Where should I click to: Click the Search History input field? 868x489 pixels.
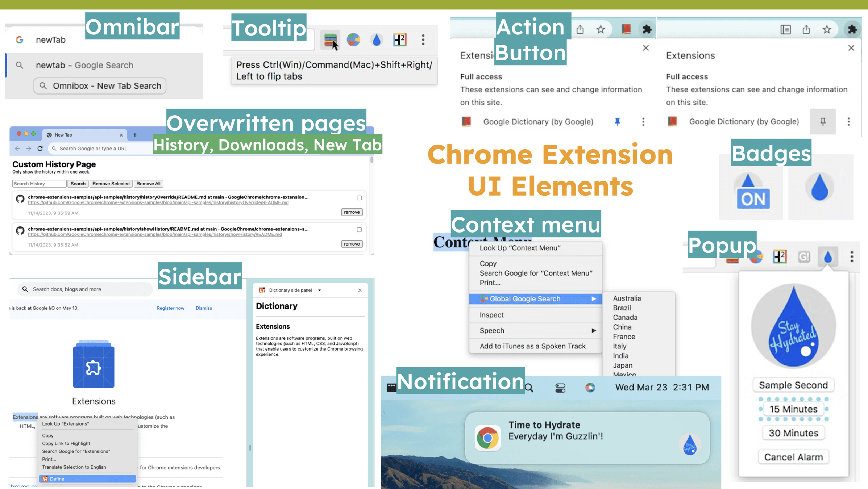click(x=39, y=184)
